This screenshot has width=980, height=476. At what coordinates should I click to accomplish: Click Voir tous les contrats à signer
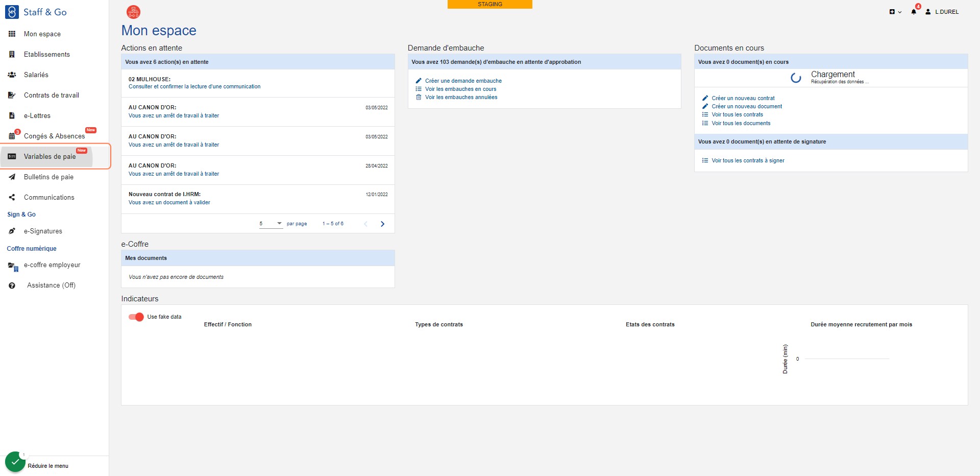click(748, 160)
